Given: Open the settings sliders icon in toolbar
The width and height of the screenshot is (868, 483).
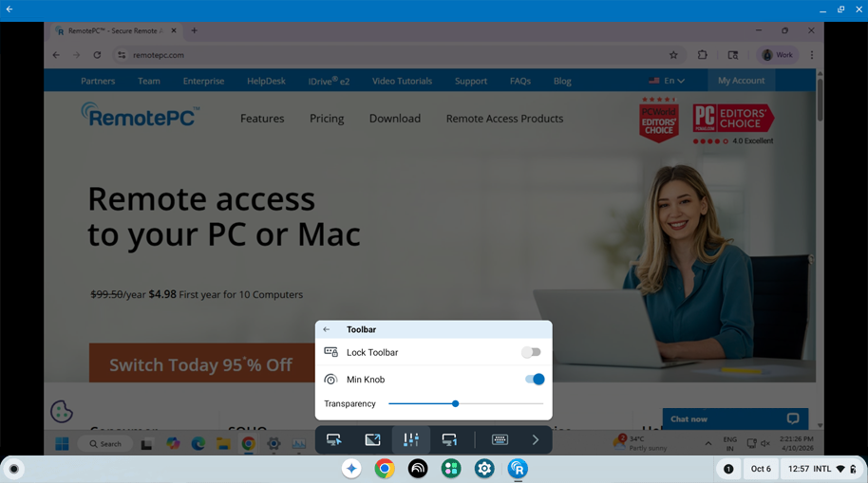Looking at the screenshot, I should click(411, 440).
